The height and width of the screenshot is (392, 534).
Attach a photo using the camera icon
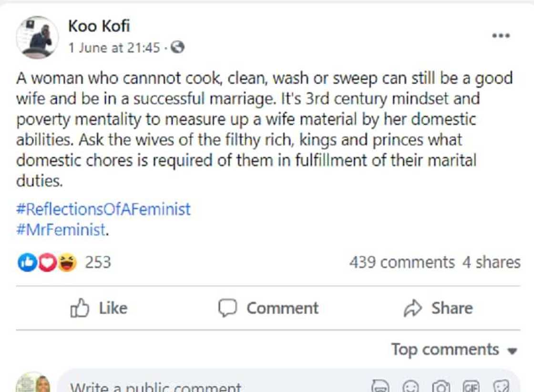(441, 386)
